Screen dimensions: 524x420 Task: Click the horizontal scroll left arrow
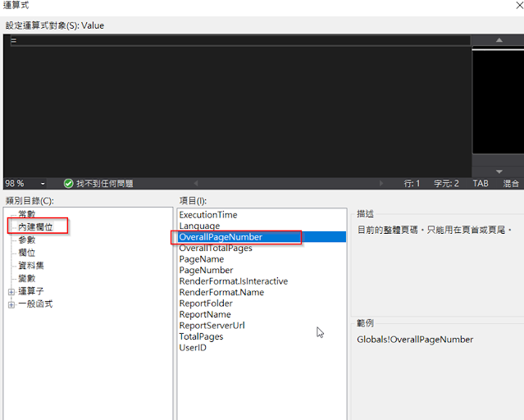(196, 183)
